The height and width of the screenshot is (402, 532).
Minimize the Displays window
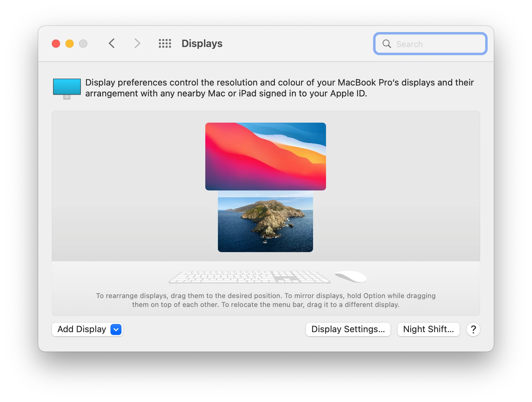[x=70, y=44]
